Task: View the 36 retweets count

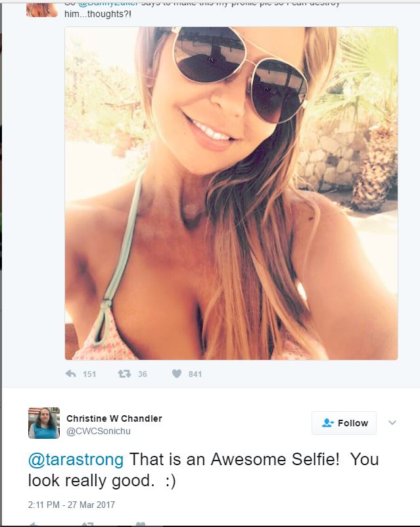Action: click(143, 374)
